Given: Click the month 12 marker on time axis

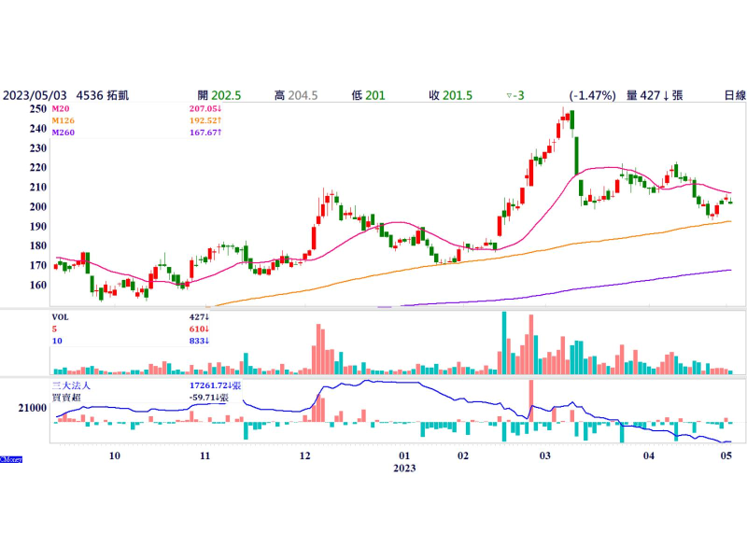Looking at the screenshot, I should (304, 456).
